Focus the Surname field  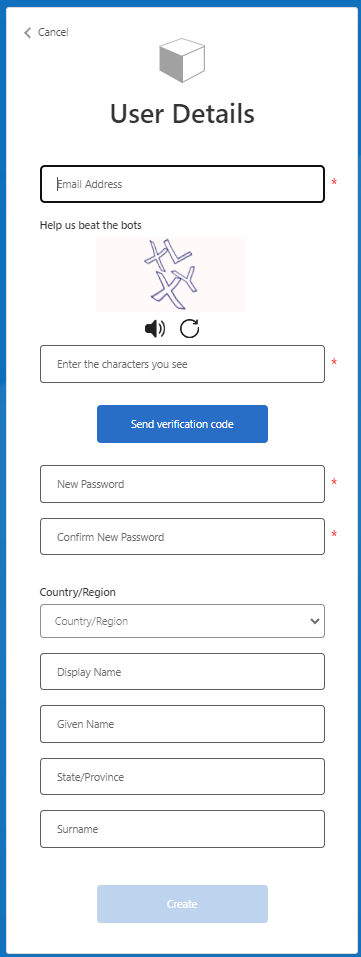(x=182, y=829)
